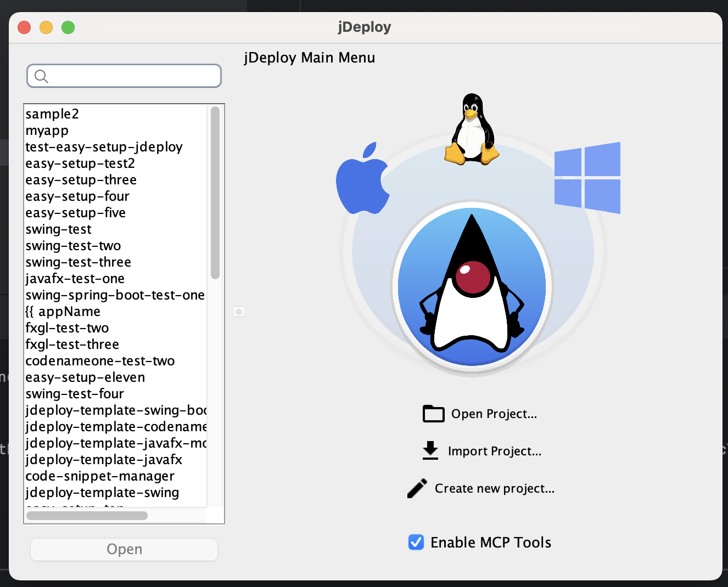Screen dimensions: 728x587
Task: Select swing-spring-boot-test-one project
Action: (116, 295)
